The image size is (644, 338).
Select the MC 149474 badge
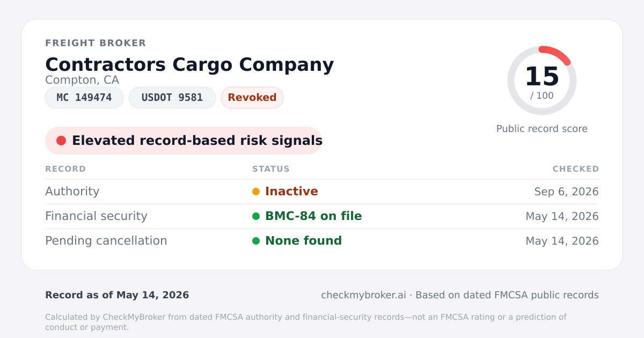[84, 98]
